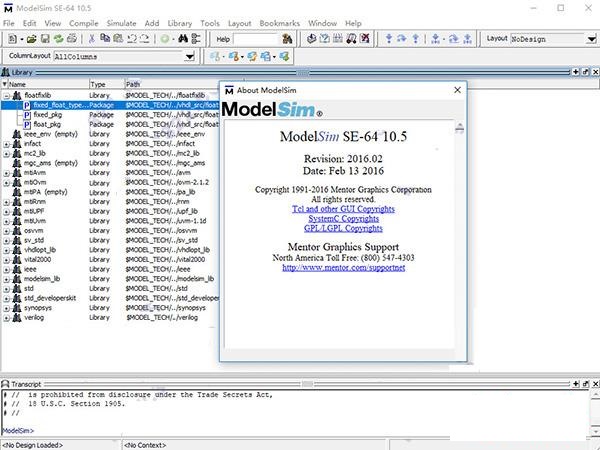Click the Step Into down-arrow icon
The image size is (600, 450).
click(389, 39)
